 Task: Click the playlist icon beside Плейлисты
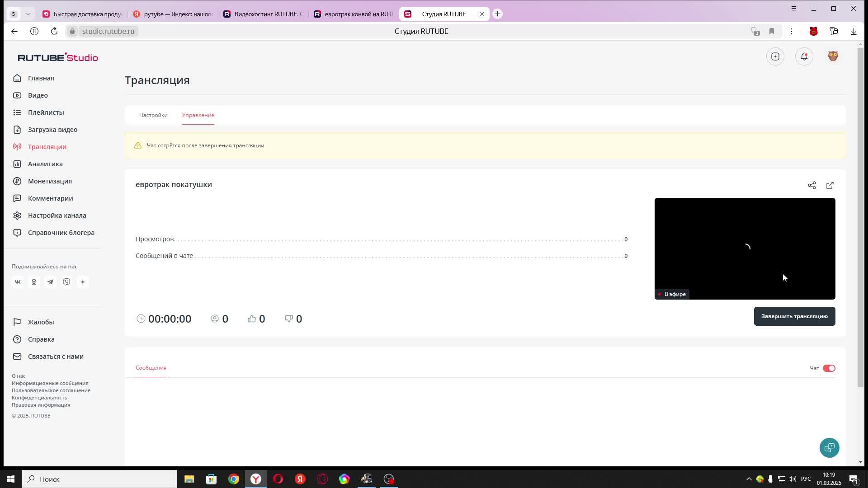tap(17, 113)
